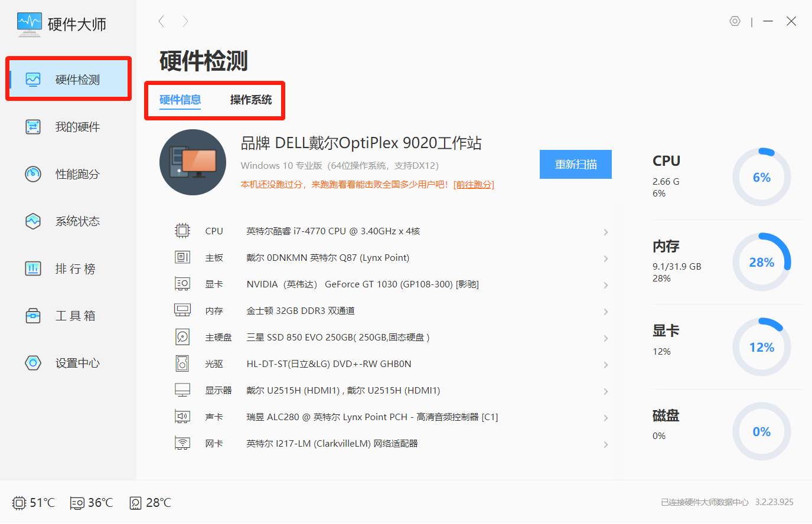Click the 硬件检测 monitor icon in sidebar
This screenshot has height=524, width=812.
click(x=33, y=79)
